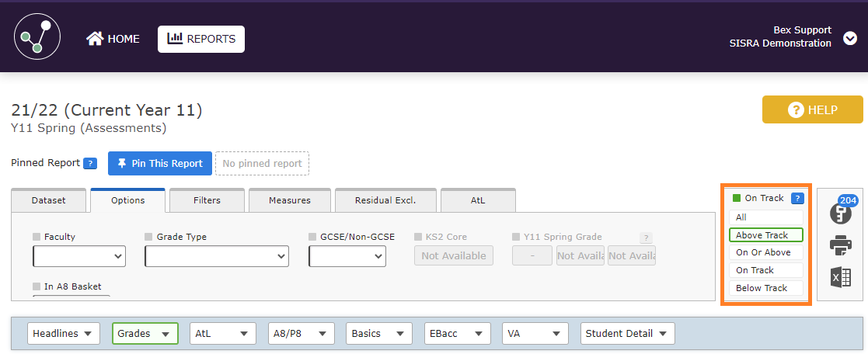
Task: Select the On Or Above filter option
Action: pyautogui.click(x=765, y=252)
